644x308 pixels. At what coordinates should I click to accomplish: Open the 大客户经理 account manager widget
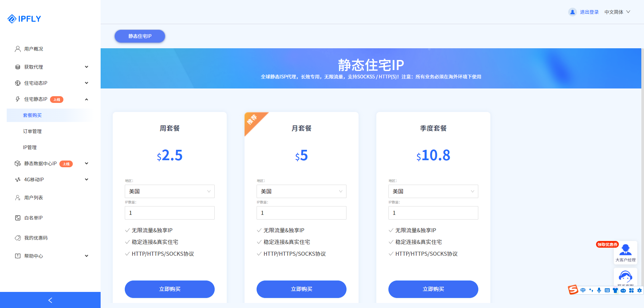(x=625, y=253)
